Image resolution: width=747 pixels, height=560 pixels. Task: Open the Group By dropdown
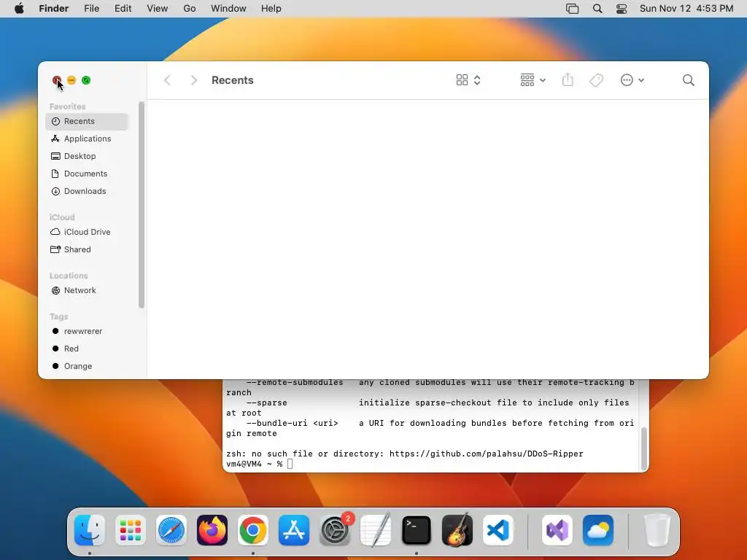click(533, 80)
